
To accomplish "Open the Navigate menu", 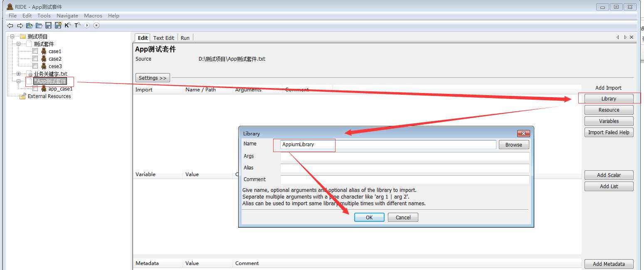I will click(x=67, y=15).
